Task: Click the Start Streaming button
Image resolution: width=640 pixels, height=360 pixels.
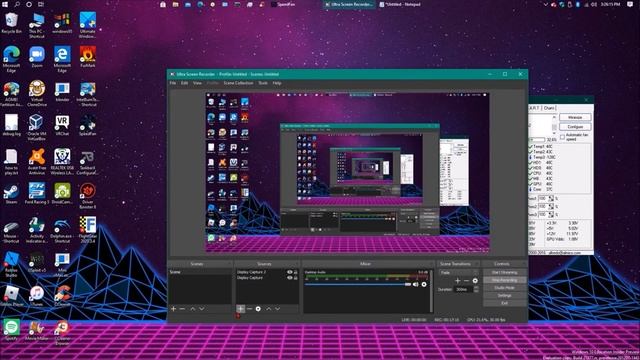Action: [504, 272]
